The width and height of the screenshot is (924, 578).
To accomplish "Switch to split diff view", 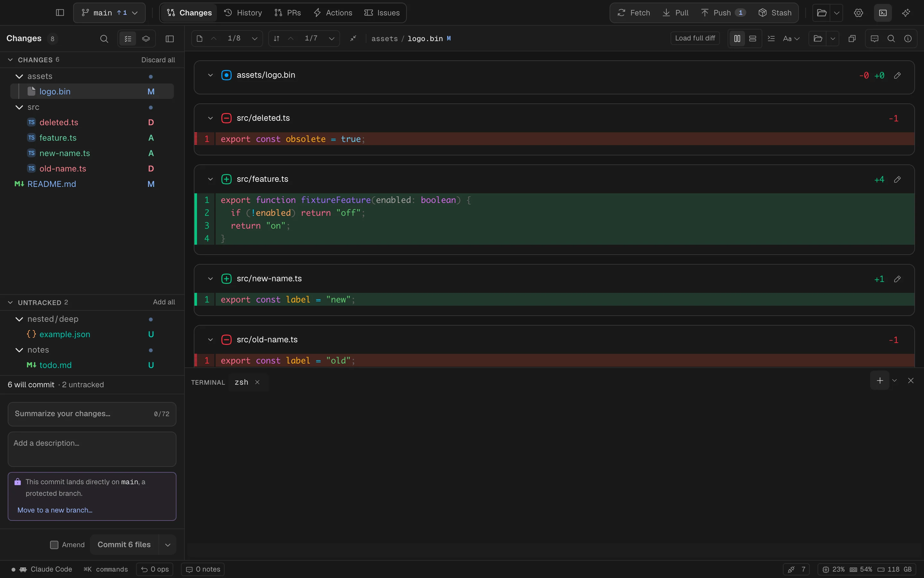I will pyautogui.click(x=737, y=38).
